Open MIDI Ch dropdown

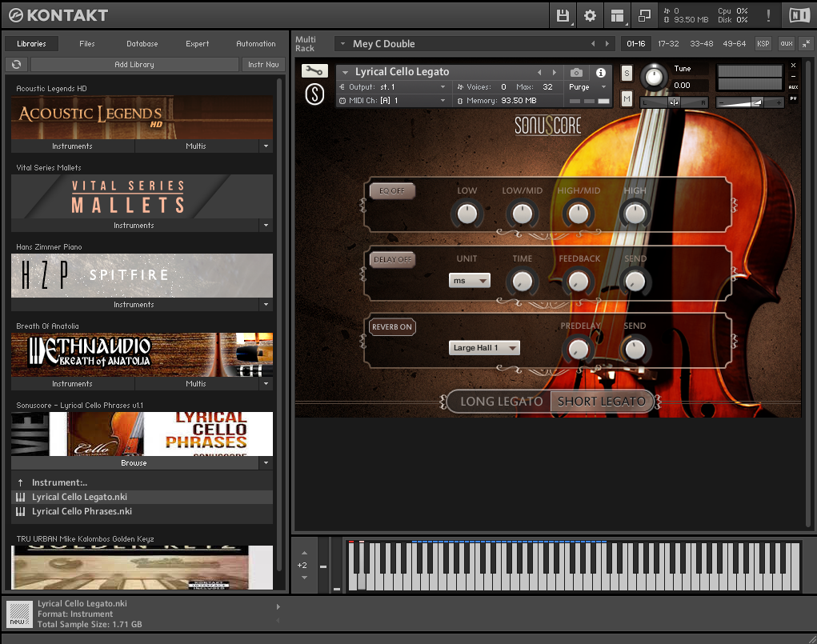(392, 101)
